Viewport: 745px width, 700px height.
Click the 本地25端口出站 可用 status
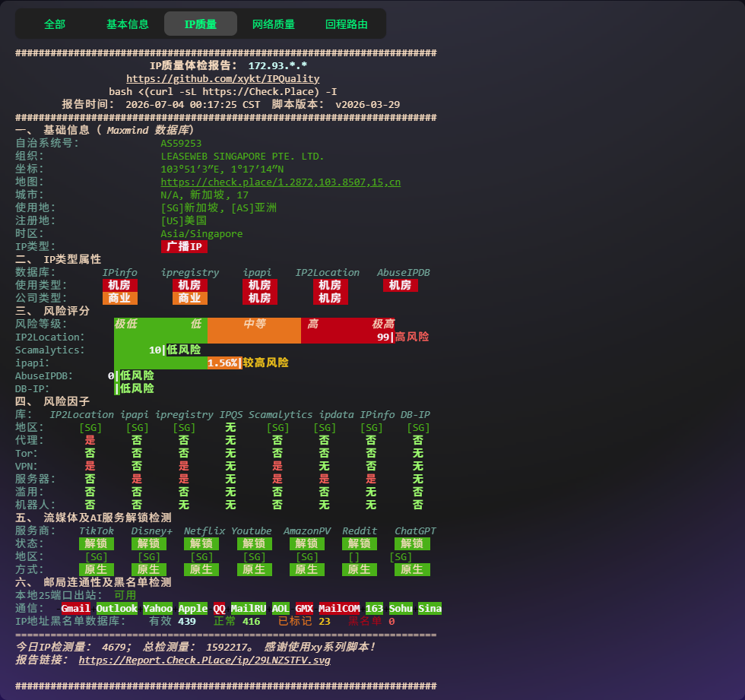76,595
